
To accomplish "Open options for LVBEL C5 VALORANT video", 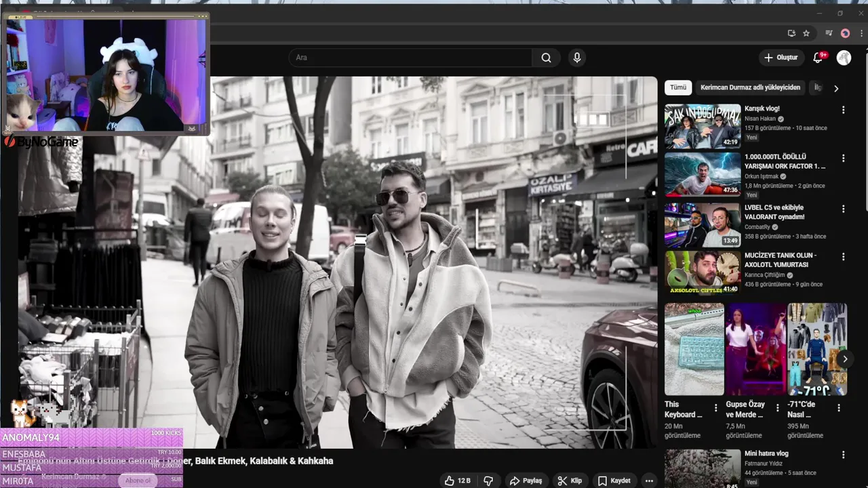I will pyautogui.click(x=844, y=209).
